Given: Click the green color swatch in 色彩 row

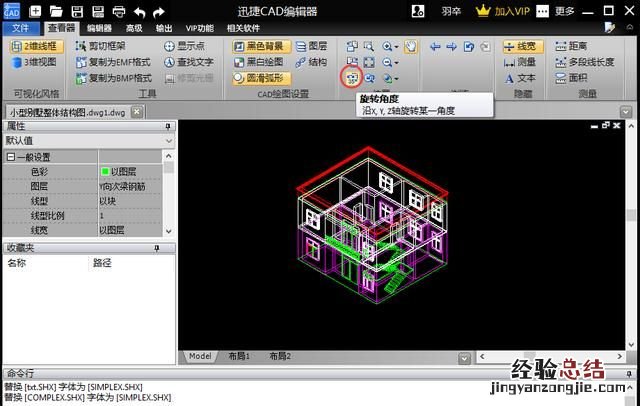Looking at the screenshot, I should tap(104, 172).
